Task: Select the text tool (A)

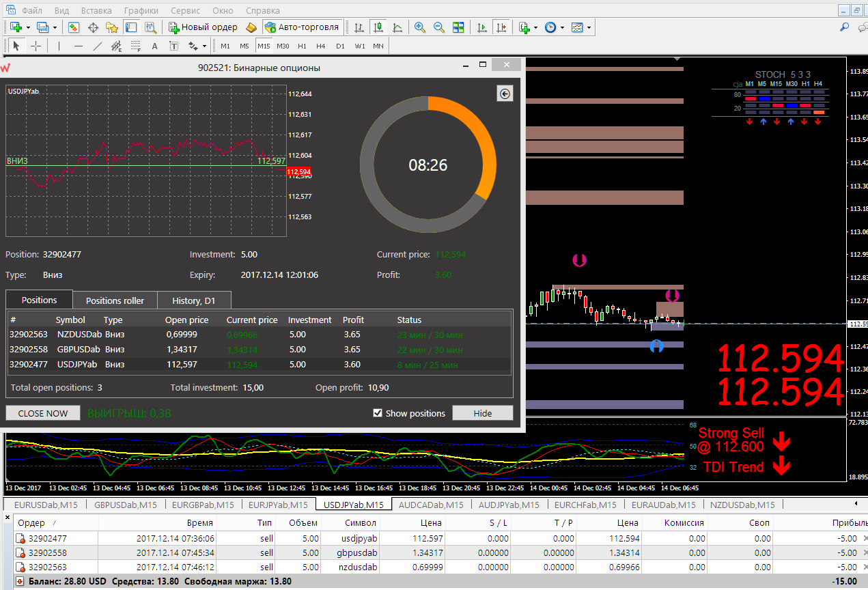Action: (154, 46)
